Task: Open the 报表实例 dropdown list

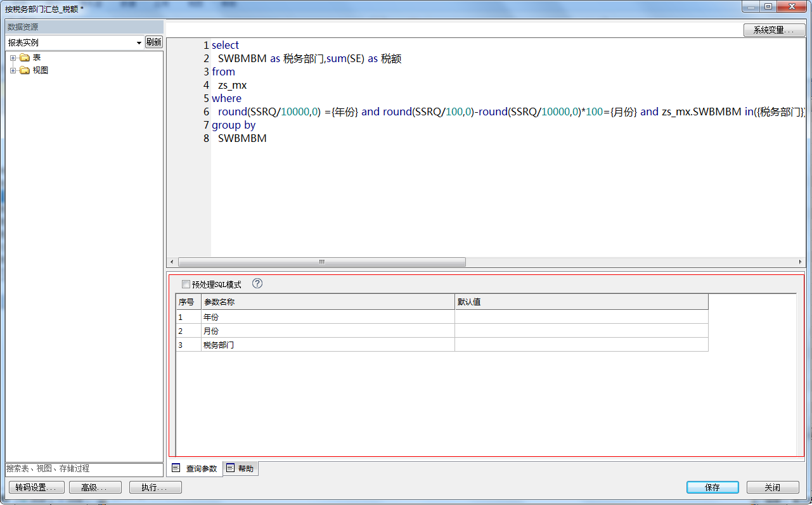Action: 139,42
